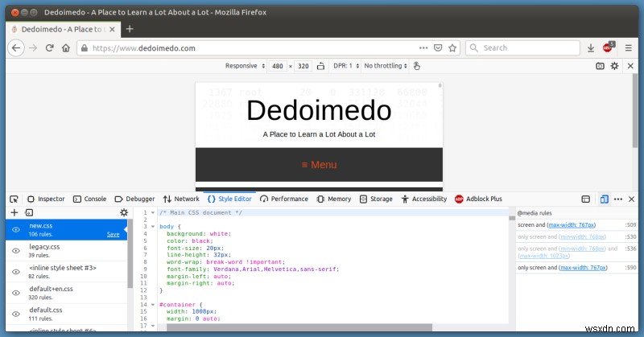This screenshot has width=644, height=337.
Task: Open Style Editor options gear
Action: click(124, 212)
